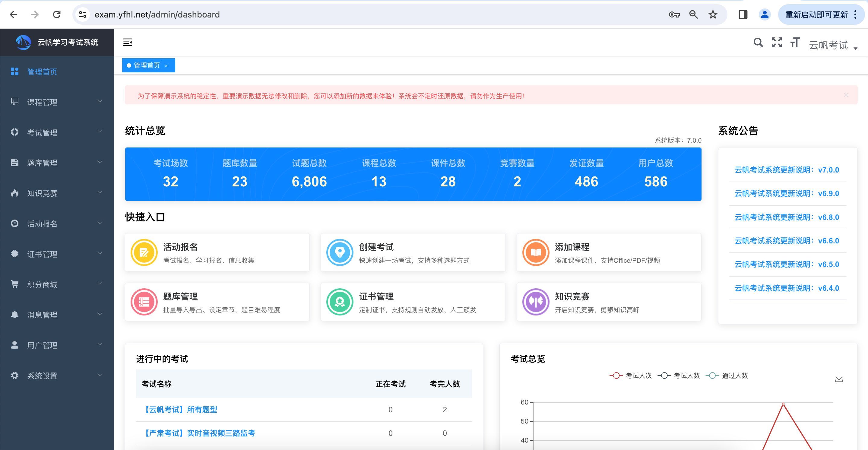Click the orange 添加课程 book icon
This screenshot has height=450, width=868.
(535, 252)
